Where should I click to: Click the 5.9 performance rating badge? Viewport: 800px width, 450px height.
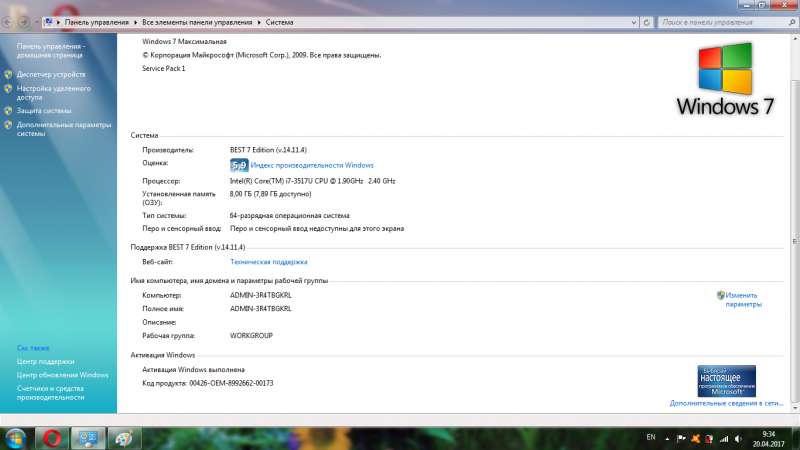(239, 165)
